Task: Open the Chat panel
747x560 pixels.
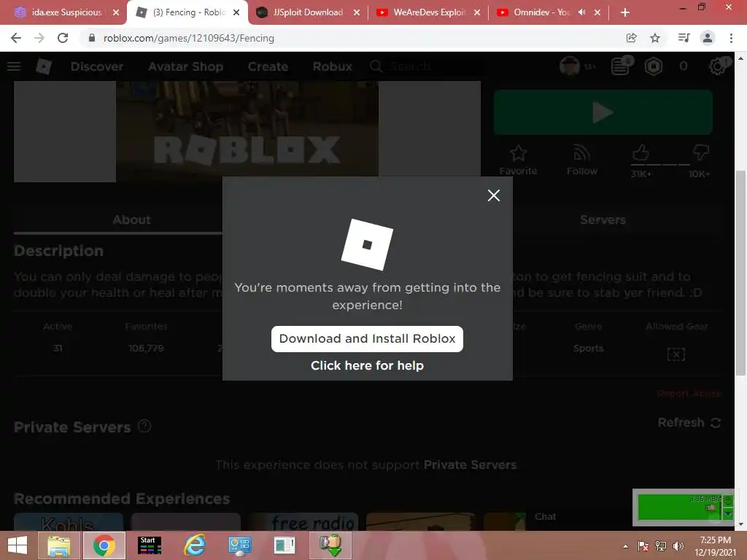Action: [545, 517]
